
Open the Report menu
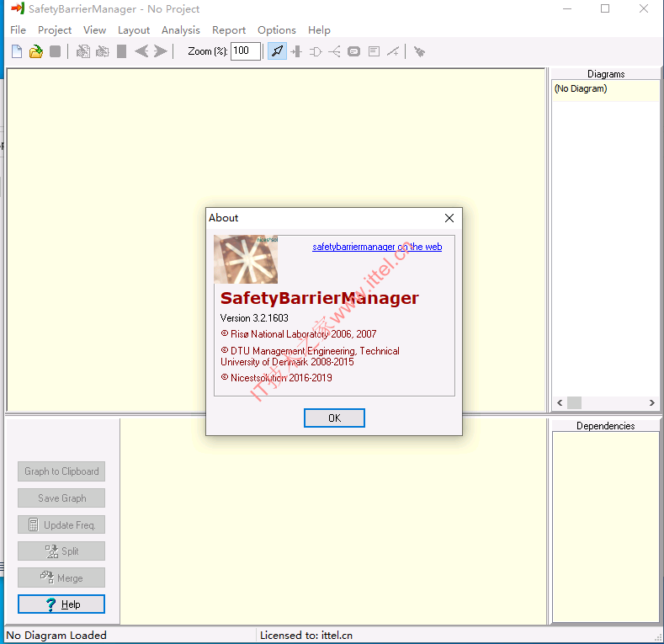coord(229,30)
